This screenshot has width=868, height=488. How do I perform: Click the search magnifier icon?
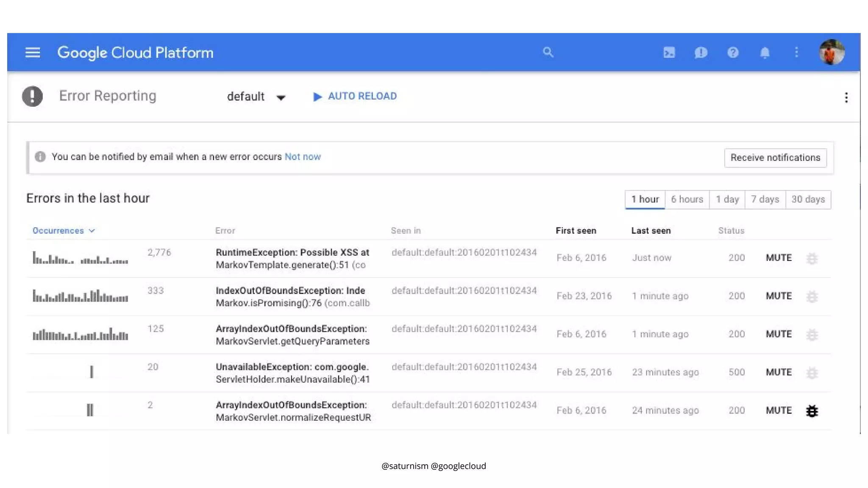point(548,52)
